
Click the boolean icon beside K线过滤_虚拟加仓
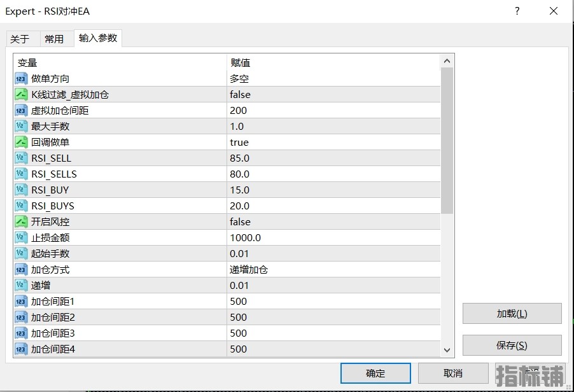pos(21,95)
